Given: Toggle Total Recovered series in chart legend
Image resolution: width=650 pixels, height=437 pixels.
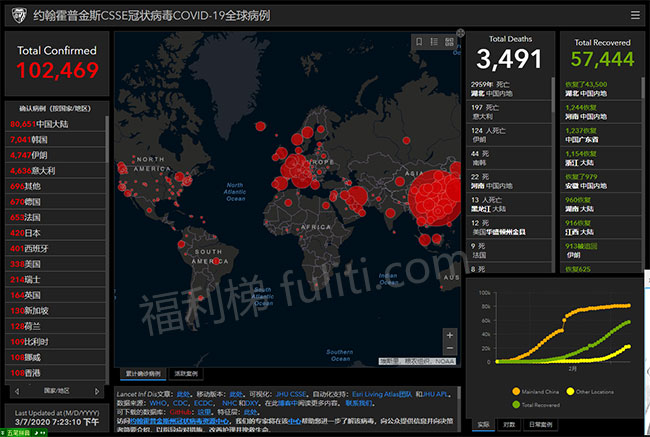Looking at the screenshot, I should pyautogui.click(x=517, y=404).
